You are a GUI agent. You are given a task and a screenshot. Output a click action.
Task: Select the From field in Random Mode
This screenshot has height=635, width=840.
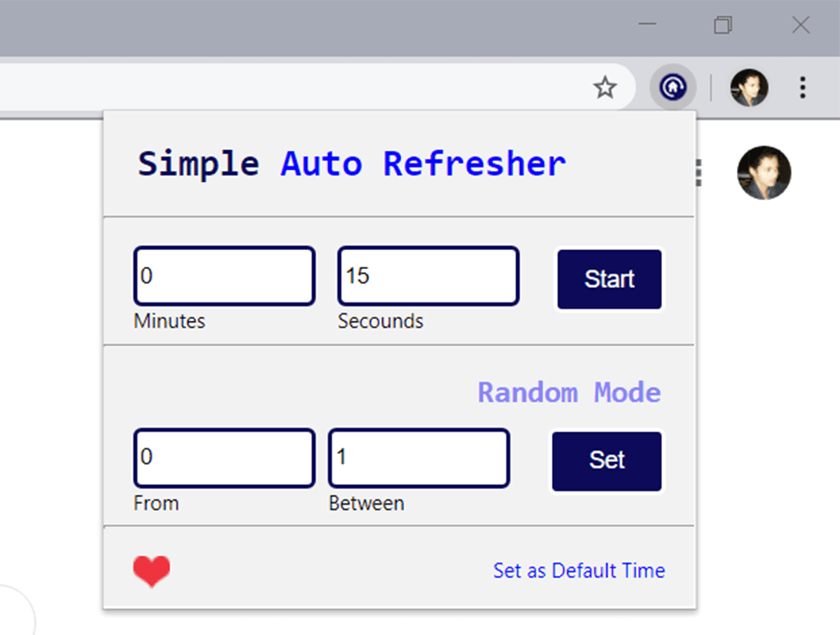(x=224, y=458)
